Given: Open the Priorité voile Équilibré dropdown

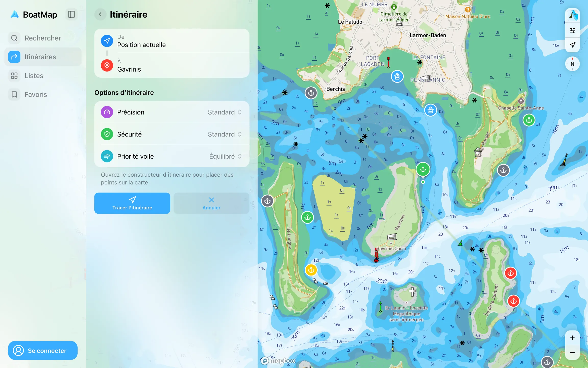Looking at the screenshot, I should click(x=172, y=156).
